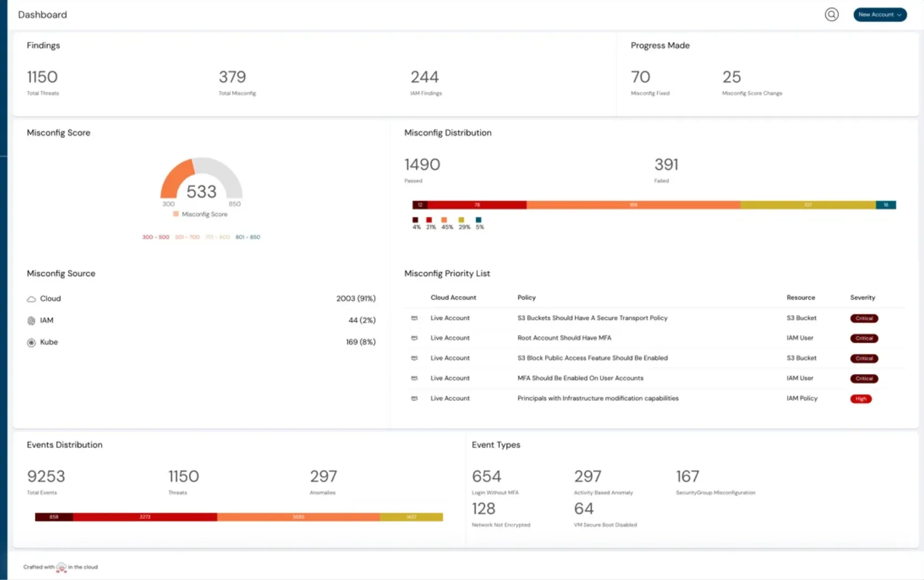
Task: Click the Dashboard page title
Action: [43, 14]
